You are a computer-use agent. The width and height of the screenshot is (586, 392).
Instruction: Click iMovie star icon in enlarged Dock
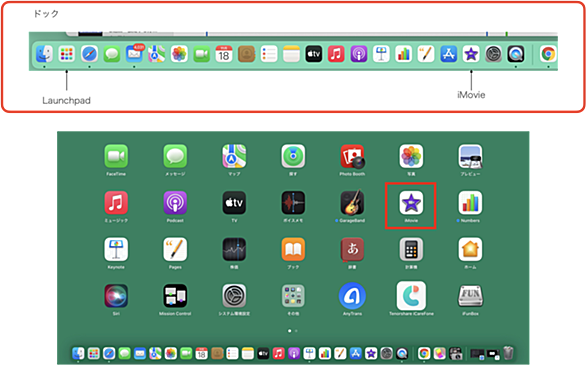tap(471, 54)
